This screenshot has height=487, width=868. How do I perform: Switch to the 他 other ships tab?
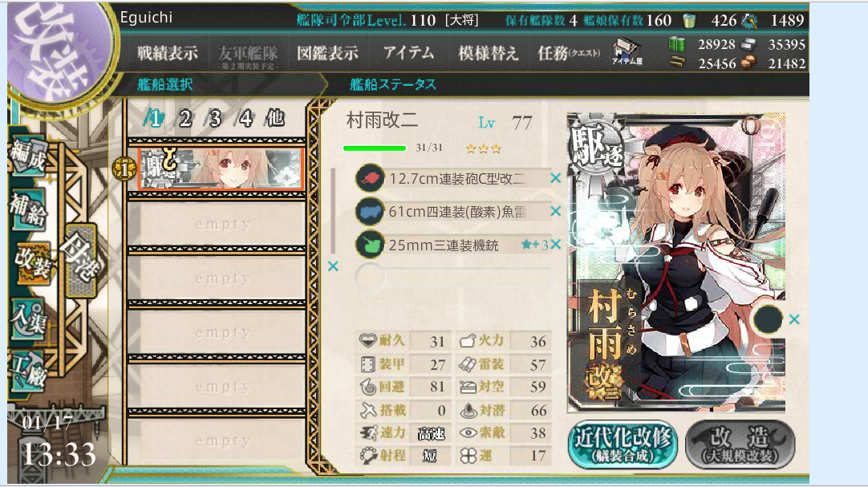[275, 118]
